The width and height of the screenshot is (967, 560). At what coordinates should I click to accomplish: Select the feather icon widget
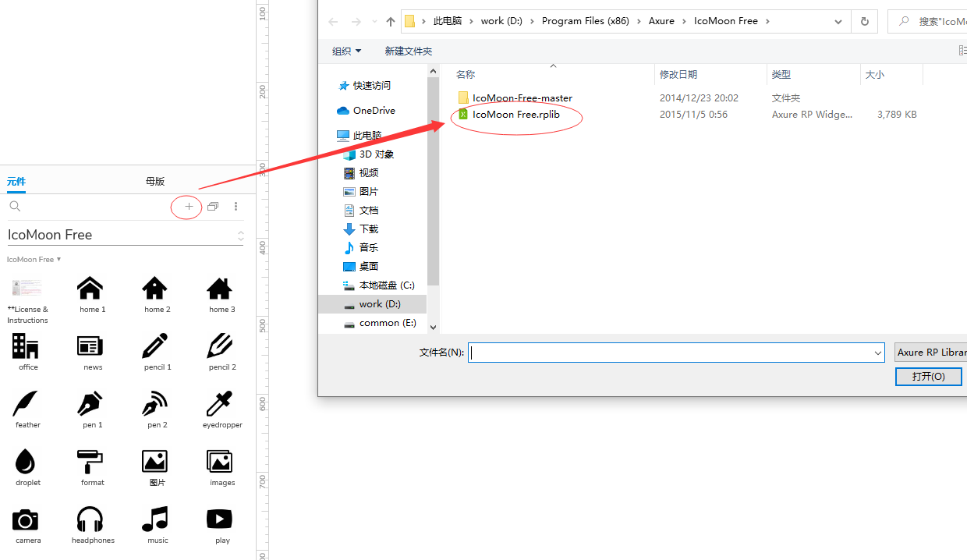click(26, 404)
